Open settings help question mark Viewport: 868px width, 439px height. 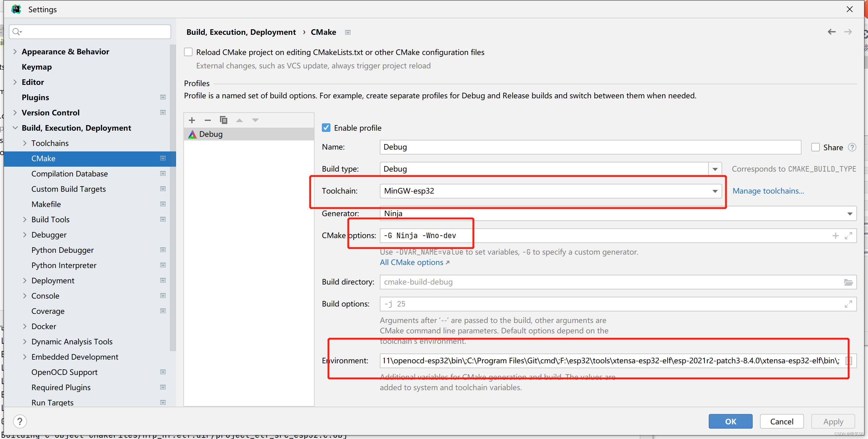point(20,421)
